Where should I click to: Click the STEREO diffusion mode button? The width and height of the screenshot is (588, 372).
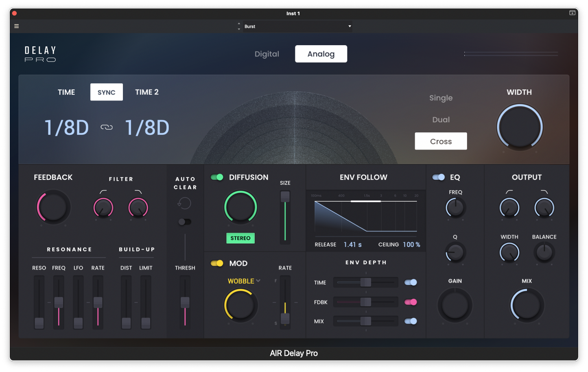240,238
